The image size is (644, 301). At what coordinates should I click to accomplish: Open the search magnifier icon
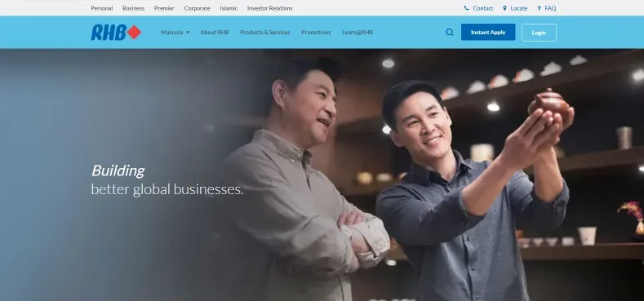[450, 33]
